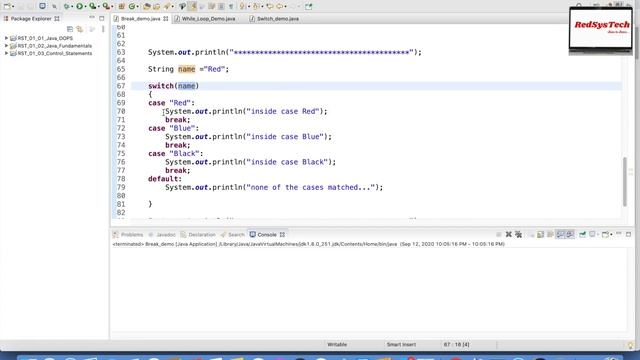Click the New file toolbar icon
This screenshot has width=640, height=360.
[7, 6]
